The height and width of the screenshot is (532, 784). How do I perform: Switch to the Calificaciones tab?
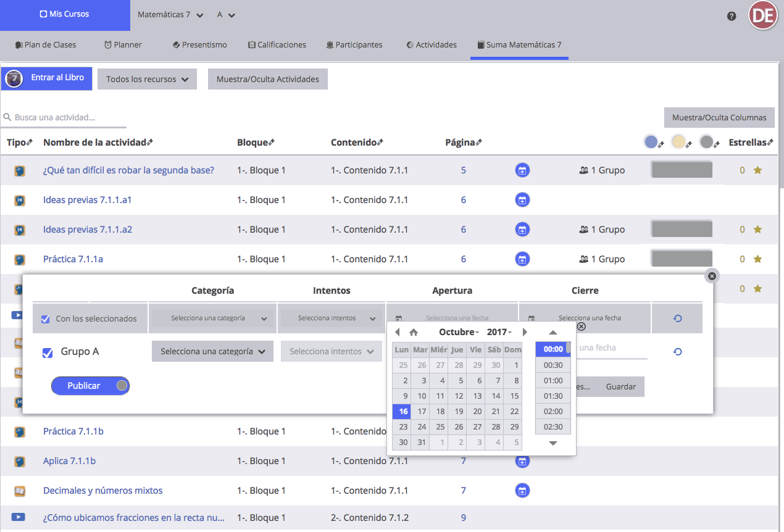click(277, 44)
